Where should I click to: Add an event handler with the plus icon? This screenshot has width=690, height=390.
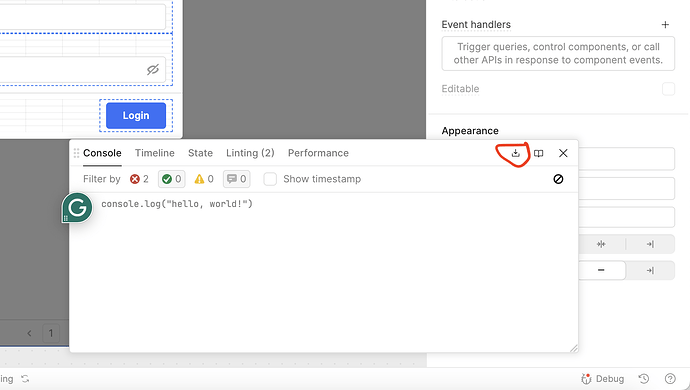[x=665, y=25]
